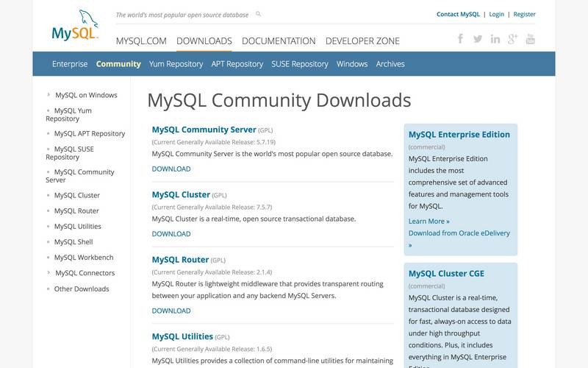588x368 pixels.
Task: Open MySQL SUSE Repository sidebar link
Action: point(70,153)
